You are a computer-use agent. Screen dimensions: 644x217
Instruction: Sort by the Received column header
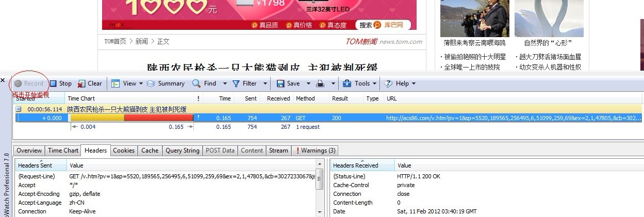click(276, 98)
